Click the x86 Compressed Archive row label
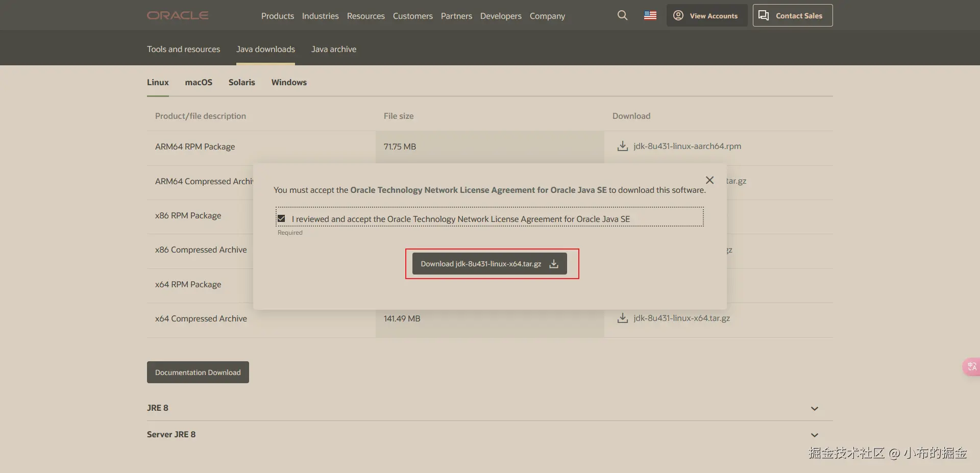 point(201,250)
